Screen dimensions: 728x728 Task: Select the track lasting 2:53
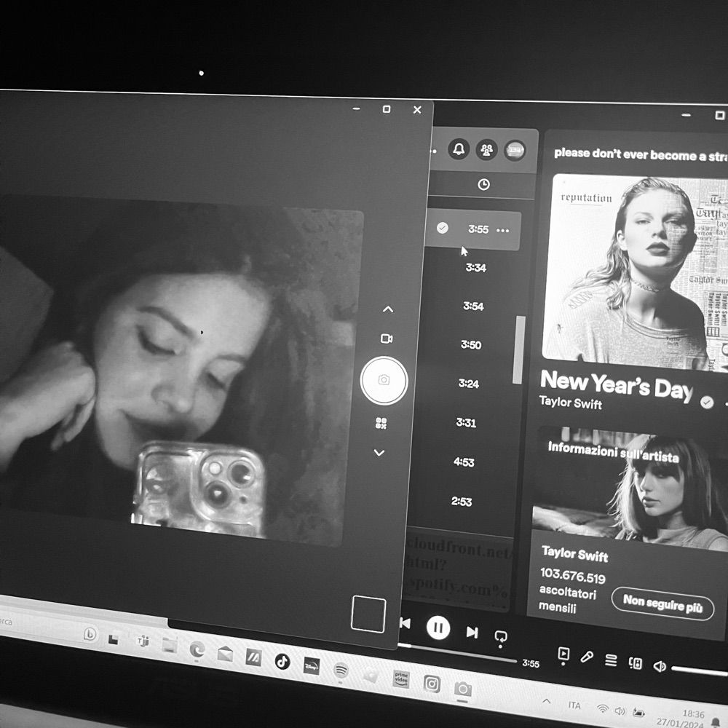(462, 502)
